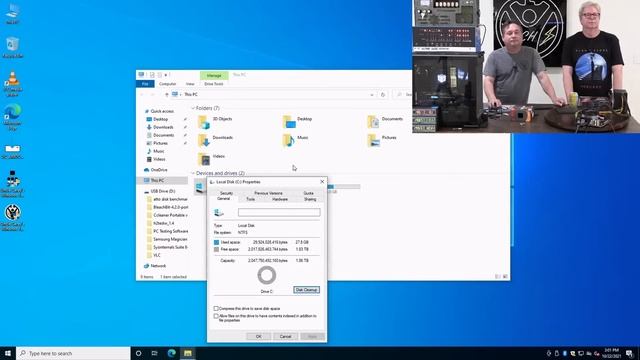The width and height of the screenshot is (640, 360).
Task: Toggle the allow files indexed checkbox
Action: click(216, 316)
